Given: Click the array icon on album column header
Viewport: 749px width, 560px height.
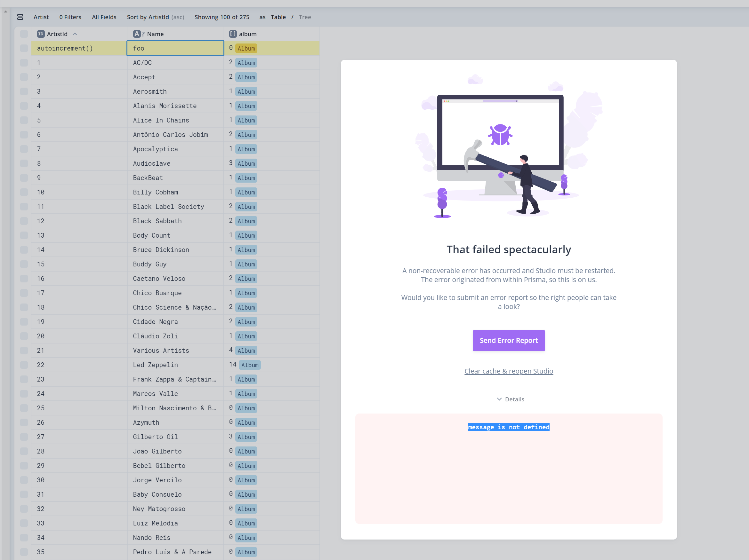Looking at the screenshot, I should [232, 34].
